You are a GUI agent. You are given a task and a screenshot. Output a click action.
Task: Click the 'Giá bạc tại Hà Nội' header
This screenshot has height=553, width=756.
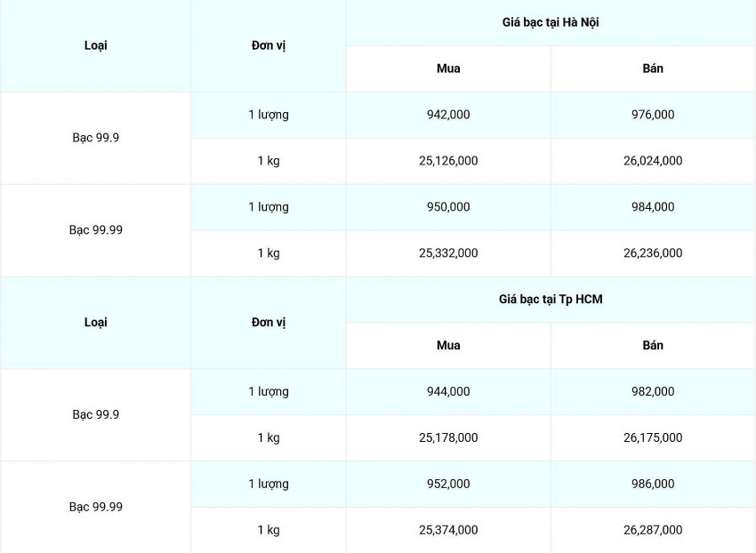tap(551, 22)
